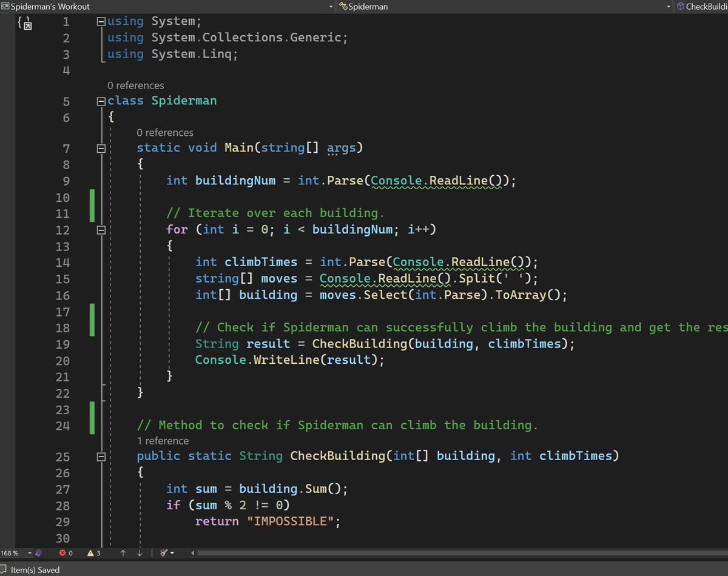Click '0 references' CodeLens above class Spiderman
This screenshot has height=576, width=728.
coord(135,85)
